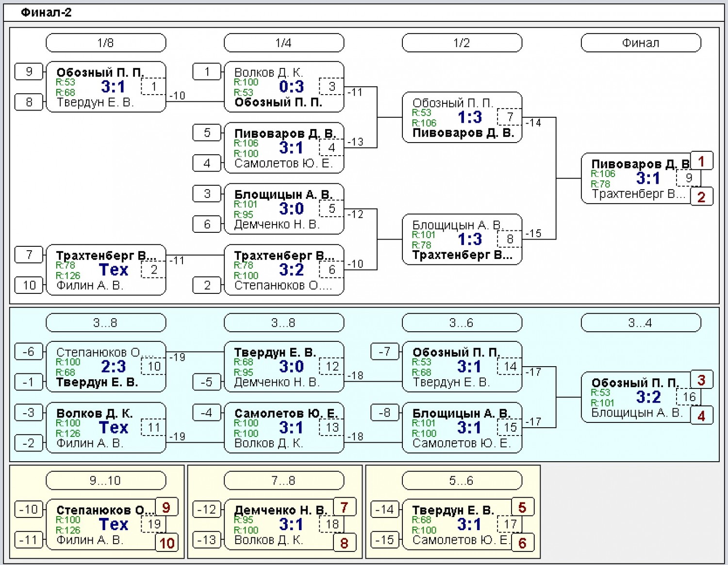728x565 pixels.
Task: Click red place badge 10 beside Филин
Action: pos(166,543)
